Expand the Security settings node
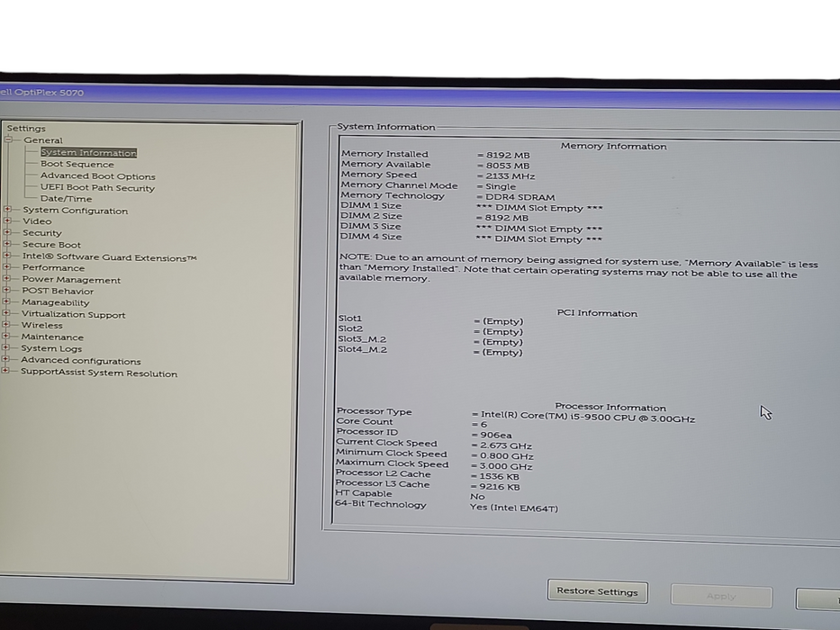Viewport: 840px width, 630px height. point(7,232)
